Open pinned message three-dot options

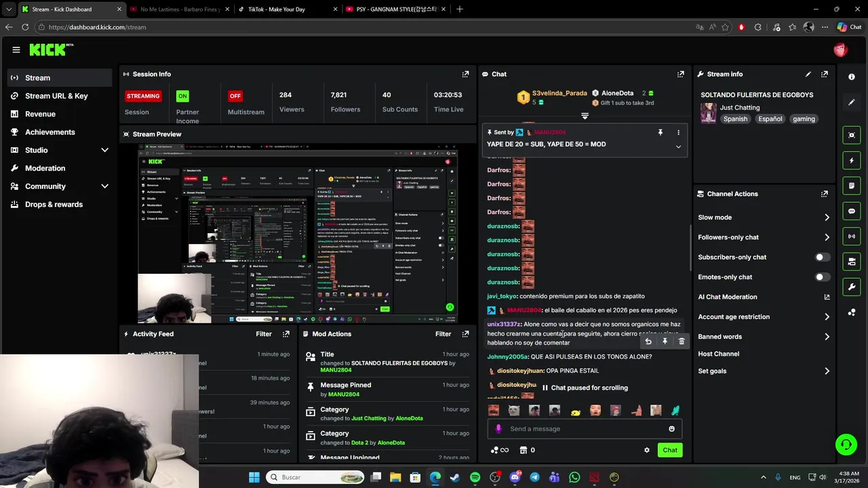pyautogui.click(x=678, y=132)
